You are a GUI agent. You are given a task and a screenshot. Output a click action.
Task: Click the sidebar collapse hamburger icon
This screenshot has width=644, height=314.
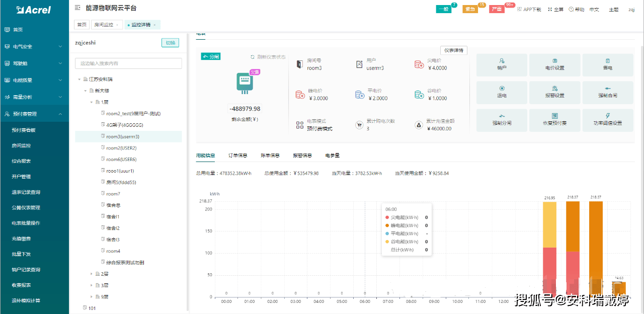[77, 8]
